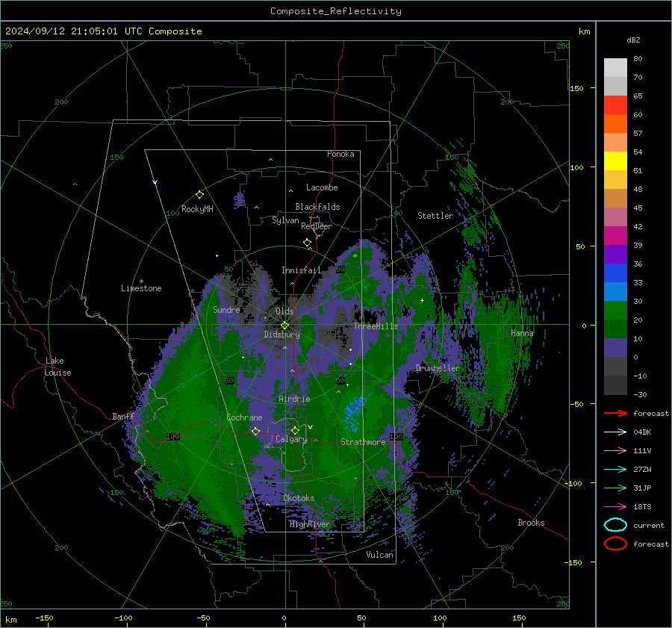
Task: Click the magenta 18TS arrow icon
Action: click(x=615, y=507)
